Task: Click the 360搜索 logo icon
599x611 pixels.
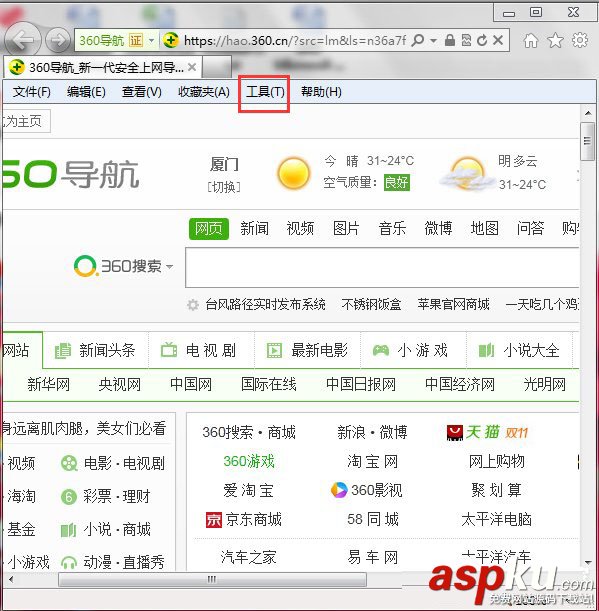Action: 85,266
